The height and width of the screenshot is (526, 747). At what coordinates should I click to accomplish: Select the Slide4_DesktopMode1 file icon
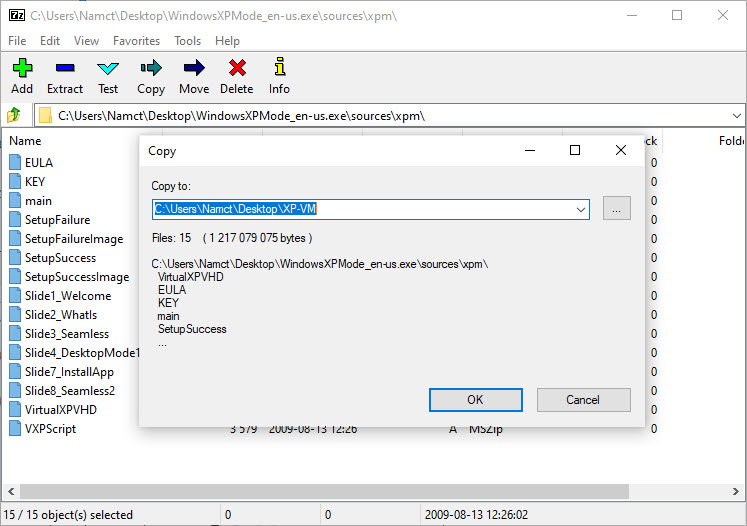pyautogui.click(x=15, y=353)
